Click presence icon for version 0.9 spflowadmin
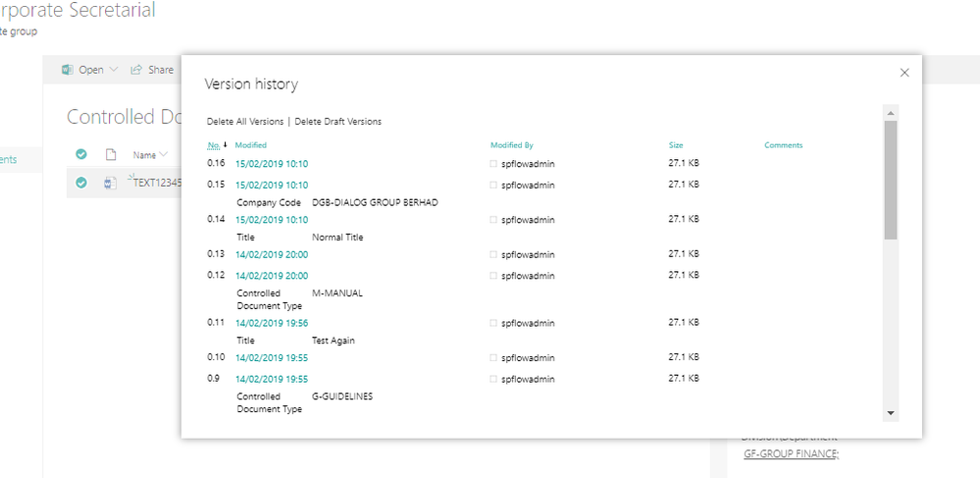 [493, 379]
